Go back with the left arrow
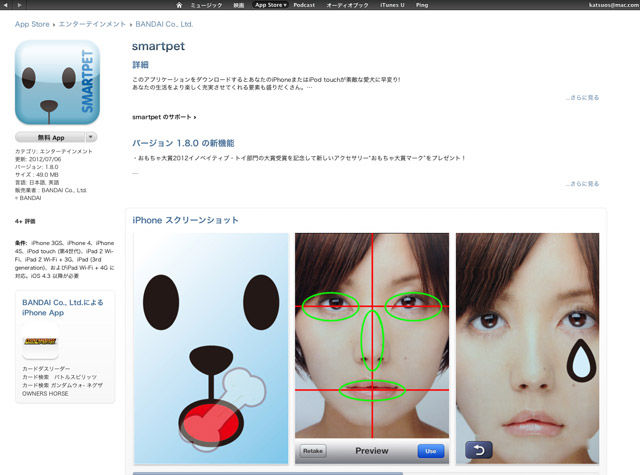 point(6,5)
